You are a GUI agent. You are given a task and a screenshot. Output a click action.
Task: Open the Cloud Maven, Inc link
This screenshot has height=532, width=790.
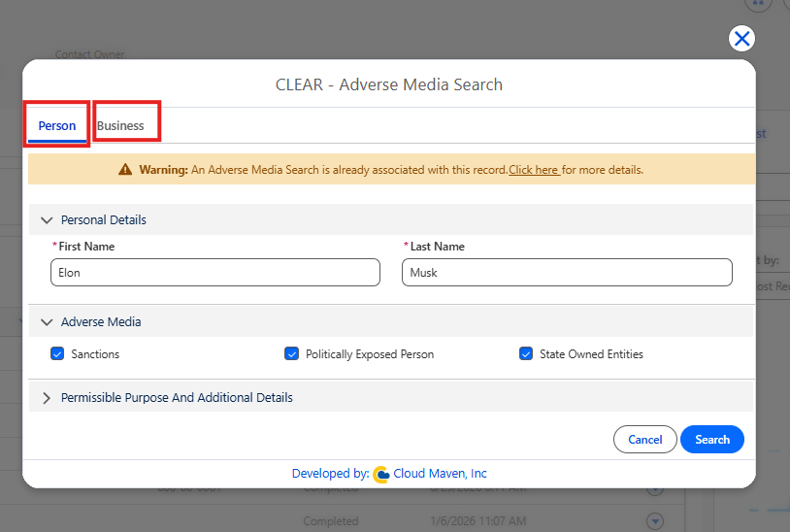pyautogui.click(x=440, y=474)
